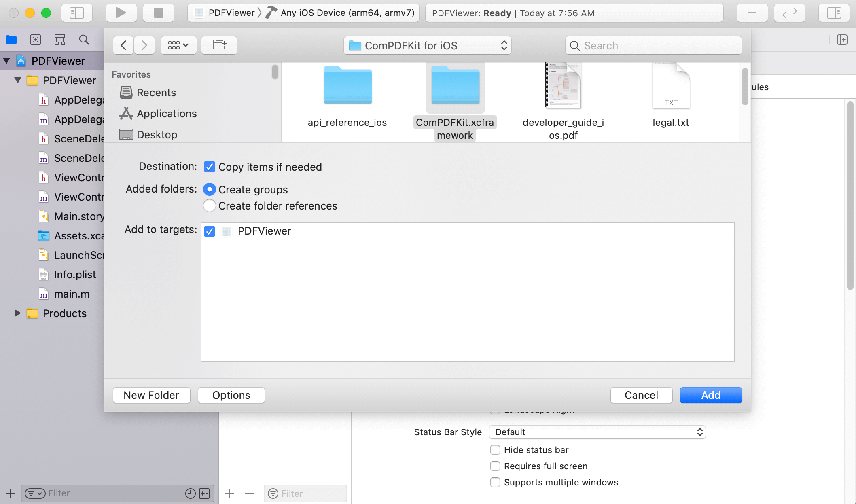The image size is (856, 504).
Task: Run the PDFViewer project with Play button
Action: click(121, 13)
